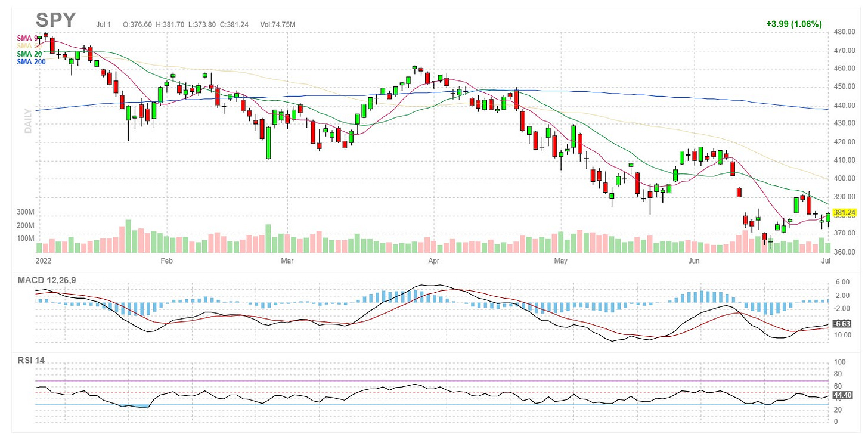Select the Jul 1 date readout
This screenshot has height=437, width=868.
point(104,24)
